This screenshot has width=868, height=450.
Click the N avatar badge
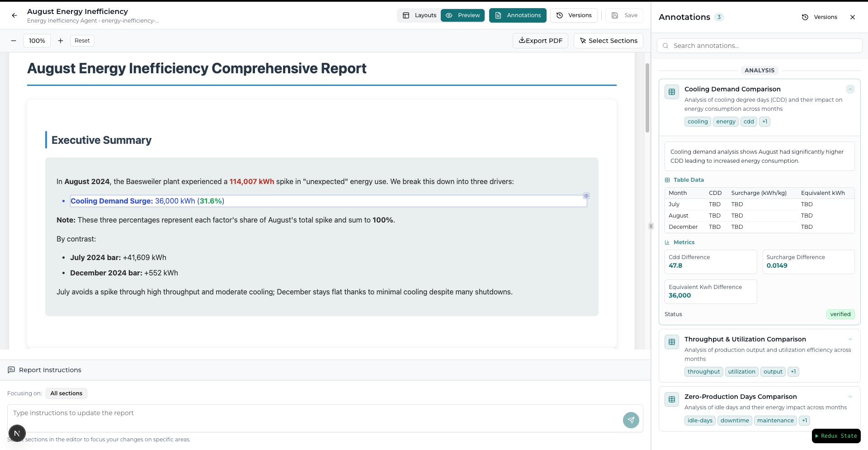coord(17,433)
